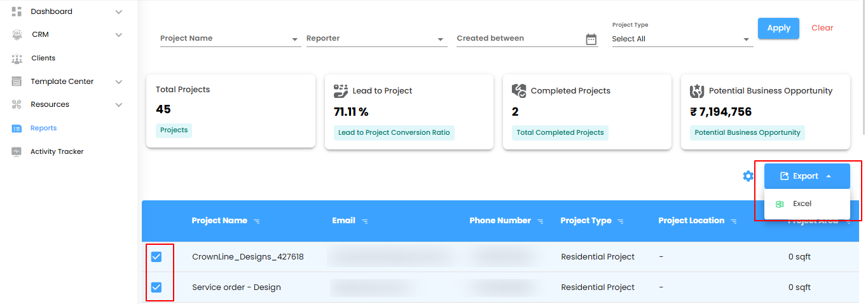Open Activity Tracker in the sidebar
The image size is (868, 304).
pyautogui.click(x=57, y=152)
